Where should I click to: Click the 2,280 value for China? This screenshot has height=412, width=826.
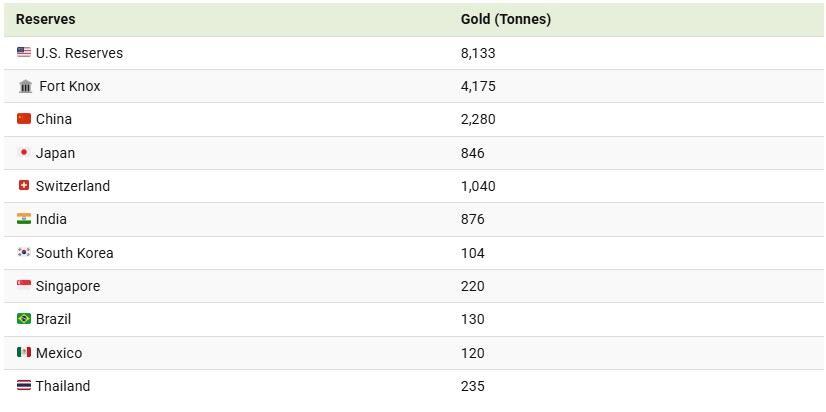pos(478,119)
